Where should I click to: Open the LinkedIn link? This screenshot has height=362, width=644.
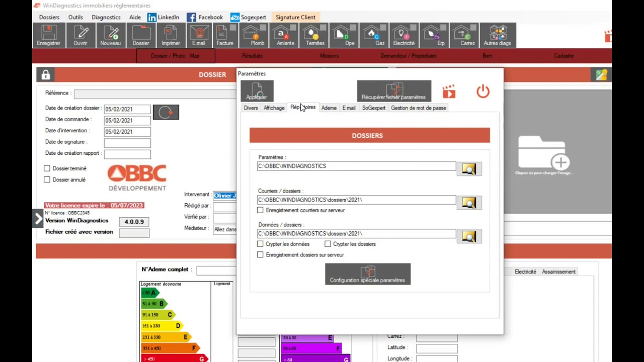pos(163,17)
